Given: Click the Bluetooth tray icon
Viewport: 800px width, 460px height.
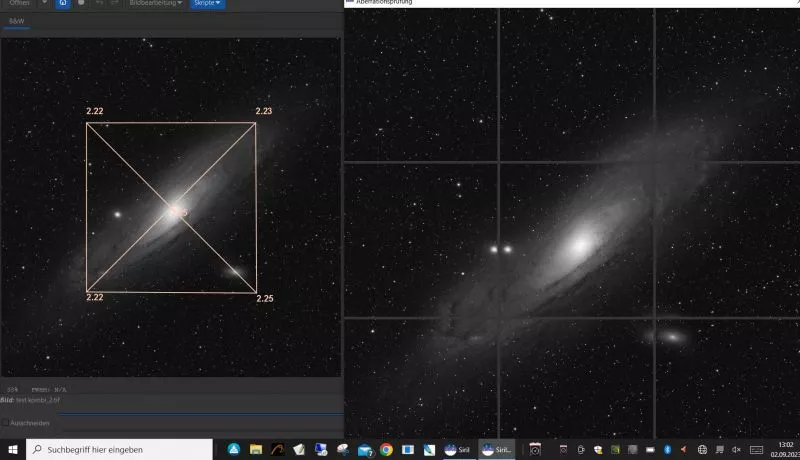Looking at the screenshot, I should click(667, 449).
